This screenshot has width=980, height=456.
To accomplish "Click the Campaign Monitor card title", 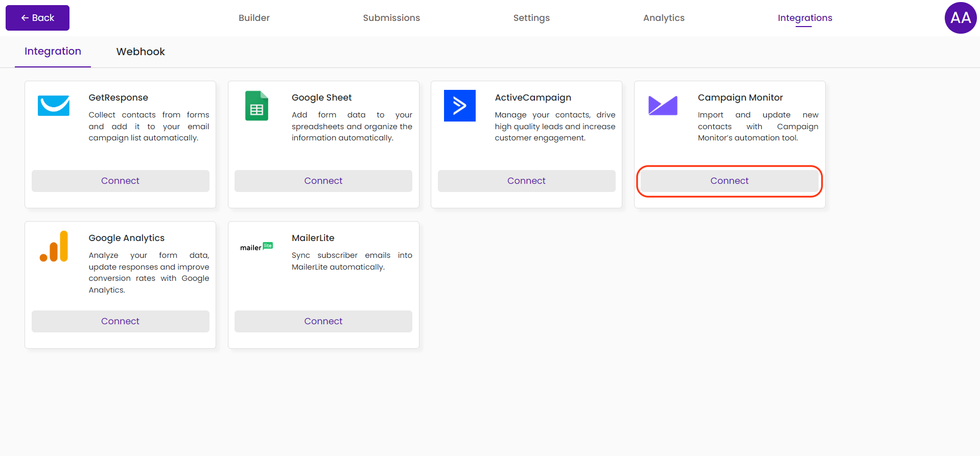I will [x=740, y=98].
